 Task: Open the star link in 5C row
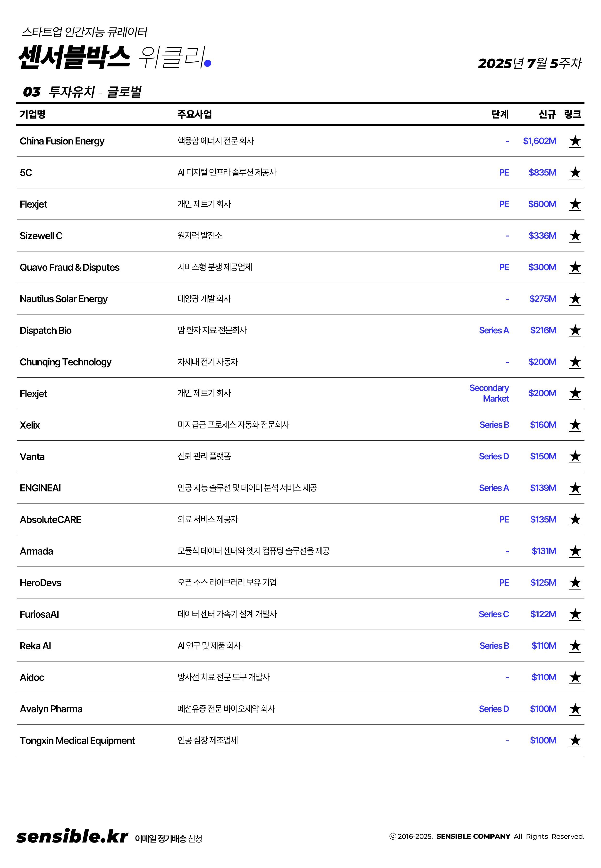pyautogui.click(x=575, y=173)
